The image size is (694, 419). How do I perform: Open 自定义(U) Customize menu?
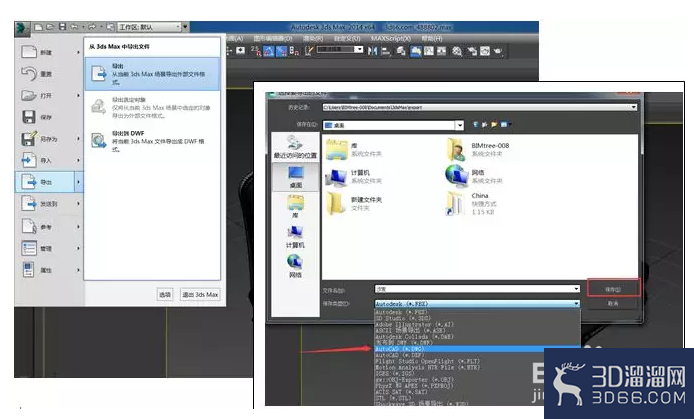coord(347,39)
